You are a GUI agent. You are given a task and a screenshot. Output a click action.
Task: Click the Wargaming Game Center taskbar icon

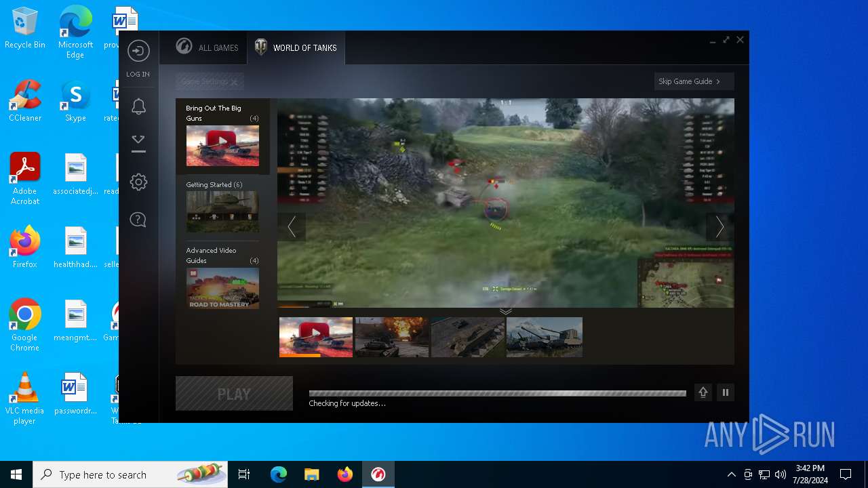click(x=378, y=474)
